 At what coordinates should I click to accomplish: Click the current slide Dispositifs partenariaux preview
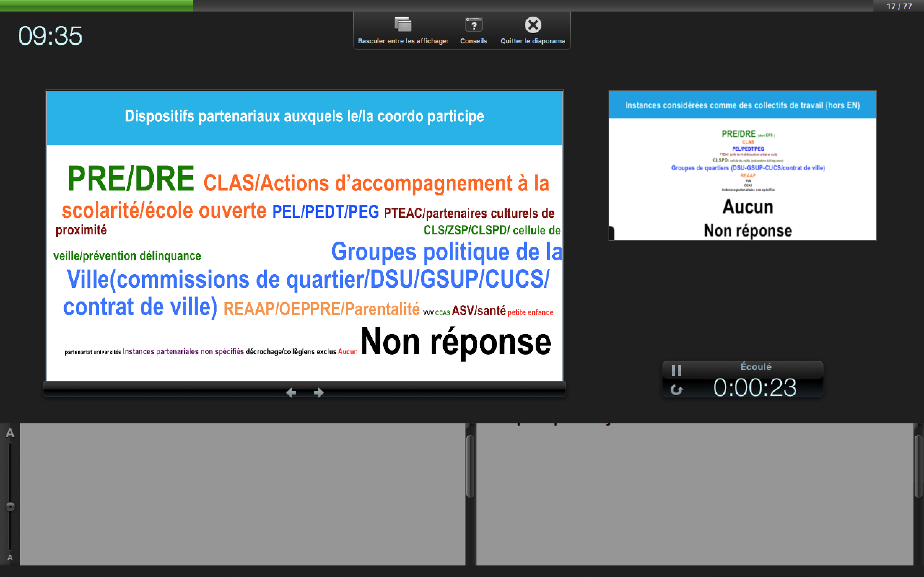click(x=304, y=235)
